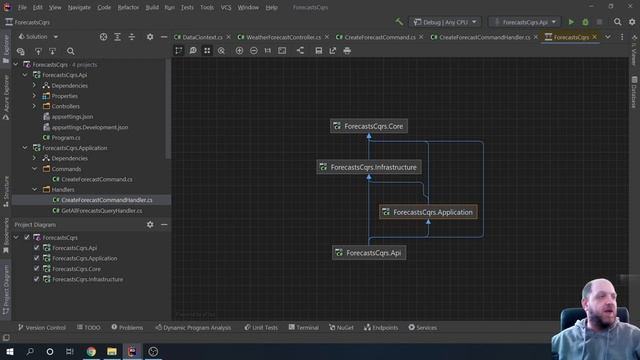Open Chrome from the taskbar
The width and height of the screenshot is (640, 360).
[x=91, y=351]
